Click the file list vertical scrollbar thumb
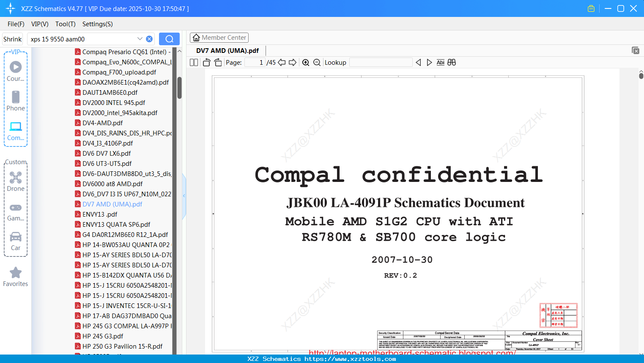Viewport: 644px width, 363px height. (x=179, y=88)
